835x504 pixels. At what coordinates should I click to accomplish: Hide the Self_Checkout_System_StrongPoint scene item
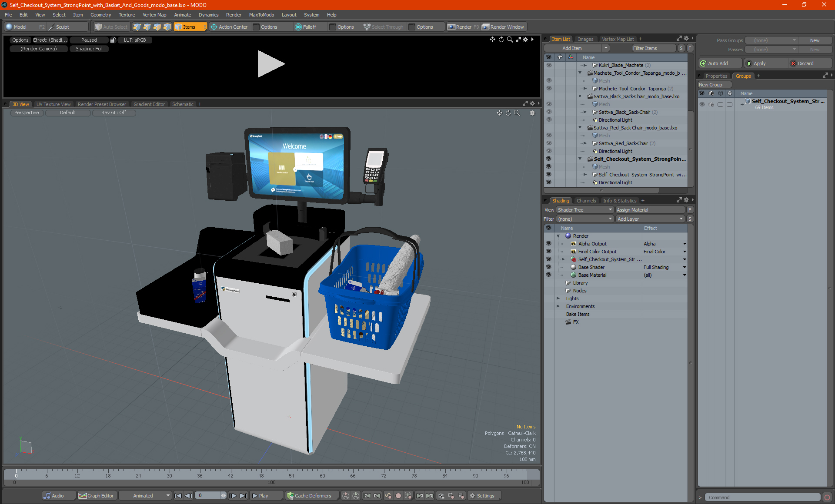pyautogui.click(x=548, y=159)
